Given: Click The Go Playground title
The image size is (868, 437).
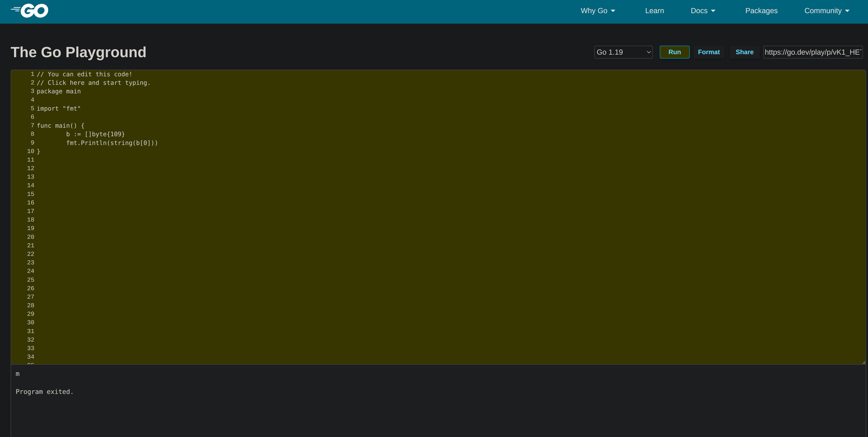Looking at the screenshot, I should (78, 52).
